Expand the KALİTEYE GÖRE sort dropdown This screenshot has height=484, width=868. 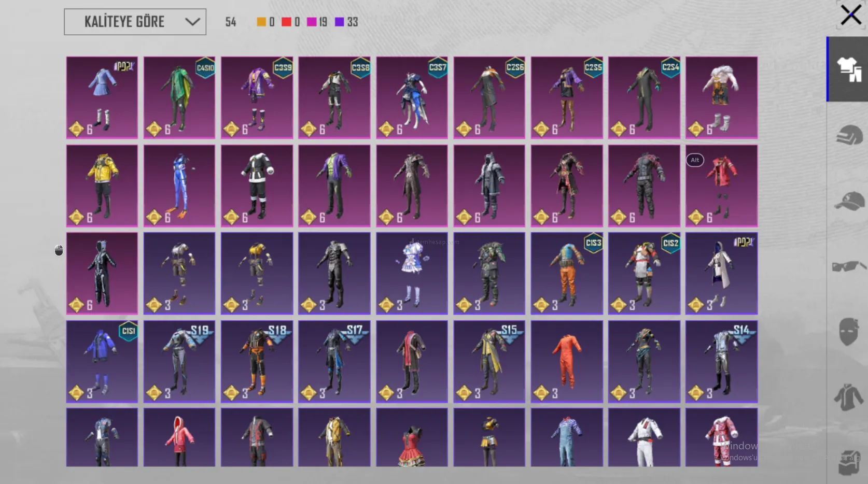click(x=135, y=22)
